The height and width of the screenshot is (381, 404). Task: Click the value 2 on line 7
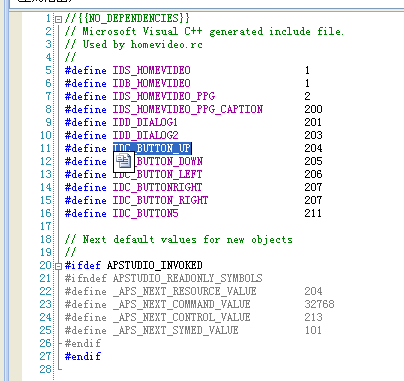[307, 96]
